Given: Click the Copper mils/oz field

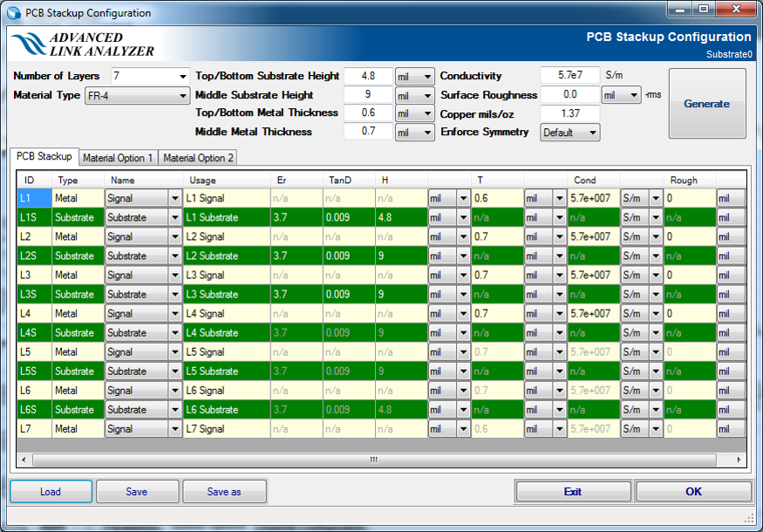Looking at the screenshot, I should coord(569,113).
